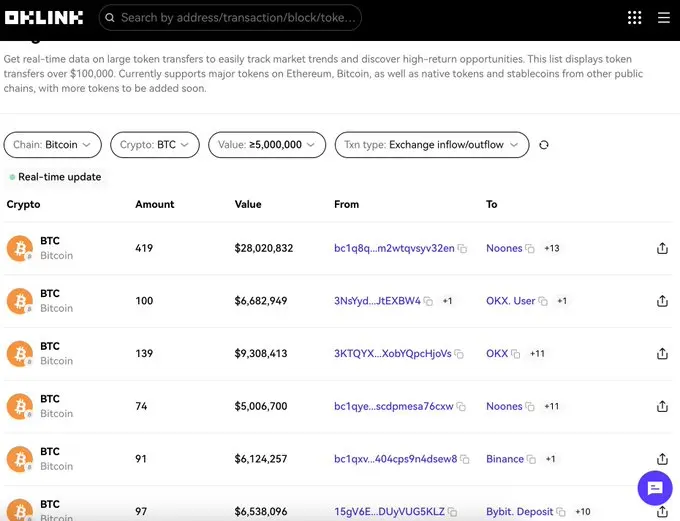
Task: Expand +10 recipients beside Bybit. Deposit
Action: click(x=583, y=512)
